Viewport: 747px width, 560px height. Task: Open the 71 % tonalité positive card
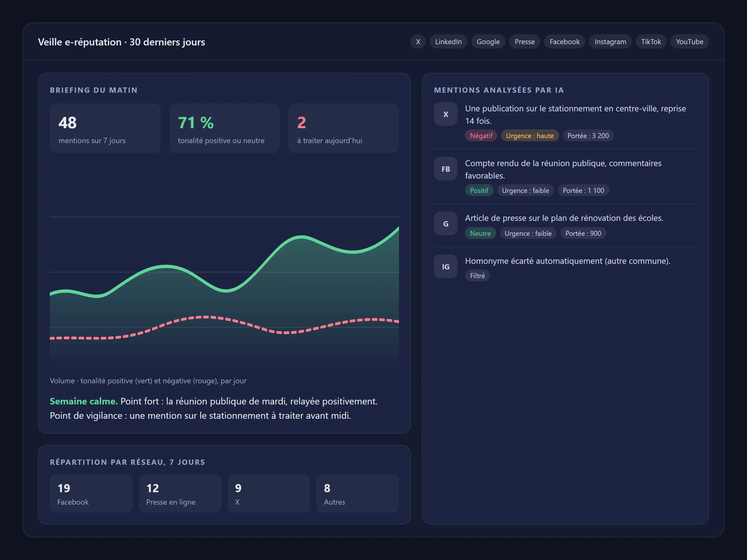point(224,128)
